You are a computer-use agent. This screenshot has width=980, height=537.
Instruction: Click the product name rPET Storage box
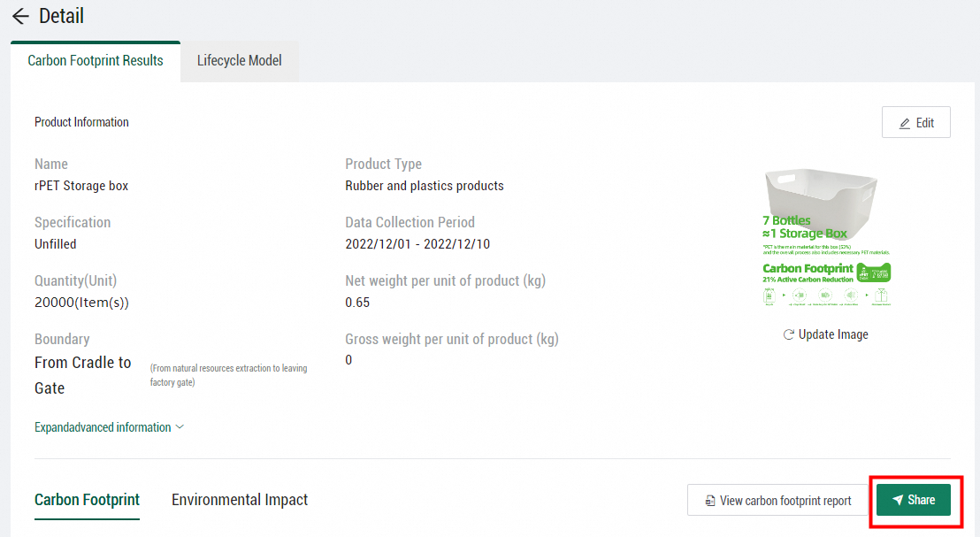click(81, 186)
